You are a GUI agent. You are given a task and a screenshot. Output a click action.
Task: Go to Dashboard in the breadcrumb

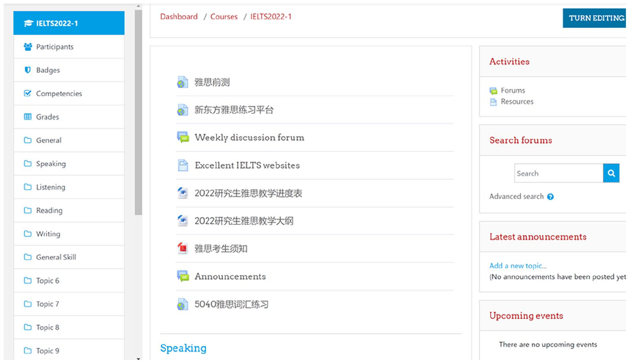tap(179, 17)
